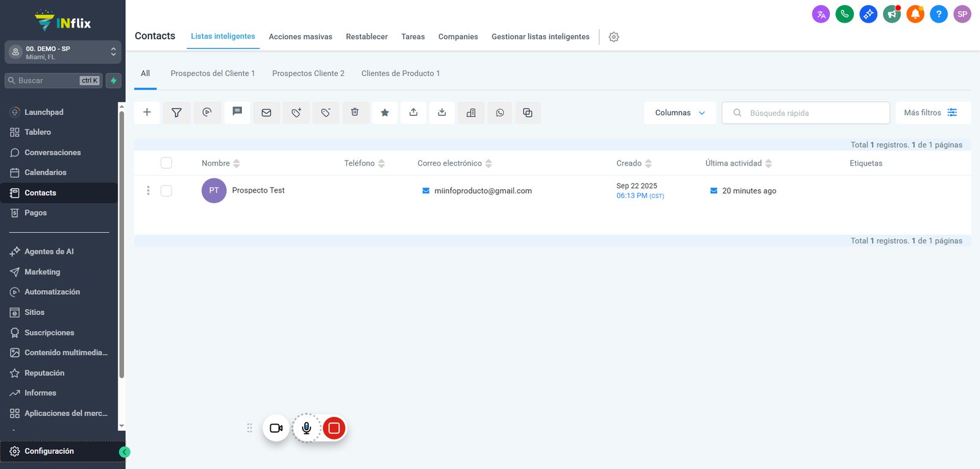Open the Companies tab
980x469 pixels.
click(x=458, y=37)
